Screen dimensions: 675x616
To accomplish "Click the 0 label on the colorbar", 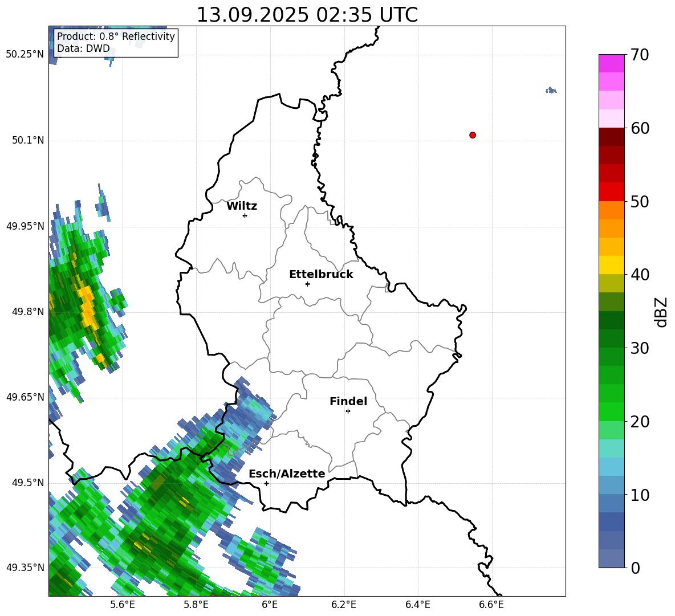I will [x=635, y=568].
